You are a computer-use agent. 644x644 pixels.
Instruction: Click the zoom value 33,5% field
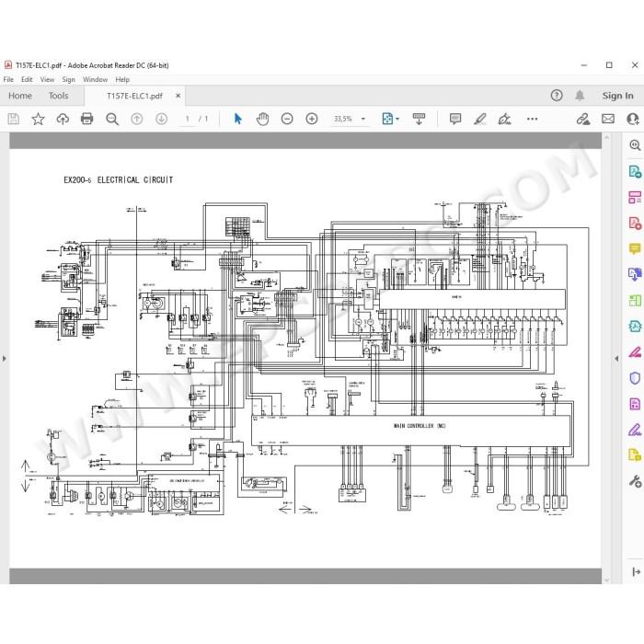343,119
